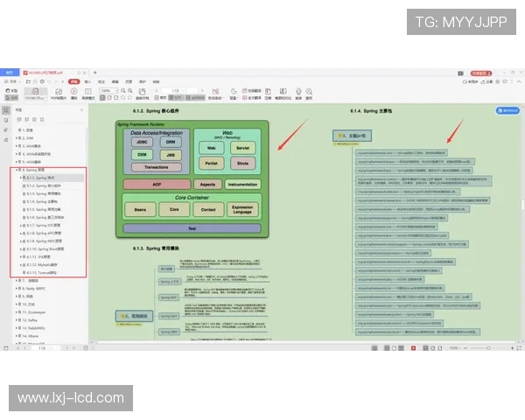Expand bookmark 6.1.10 Spring Boot
Screen dimensions: 525x420
[x=21, y=249]
